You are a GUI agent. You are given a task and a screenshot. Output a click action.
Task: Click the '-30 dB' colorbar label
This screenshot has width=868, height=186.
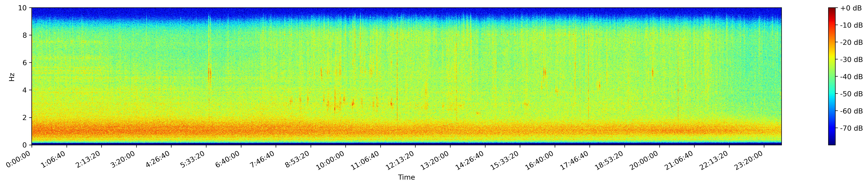click(x=852, y=60)
